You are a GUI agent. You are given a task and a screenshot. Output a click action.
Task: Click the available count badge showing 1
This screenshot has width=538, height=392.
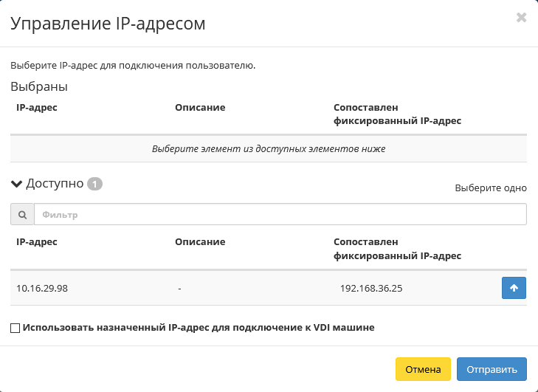(94, 184)
